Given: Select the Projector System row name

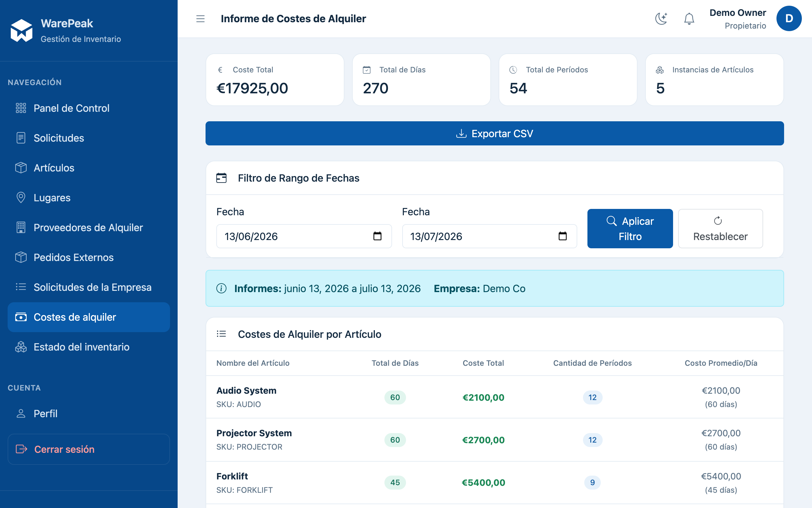Looking at the screenshot, I should (254, 433).
